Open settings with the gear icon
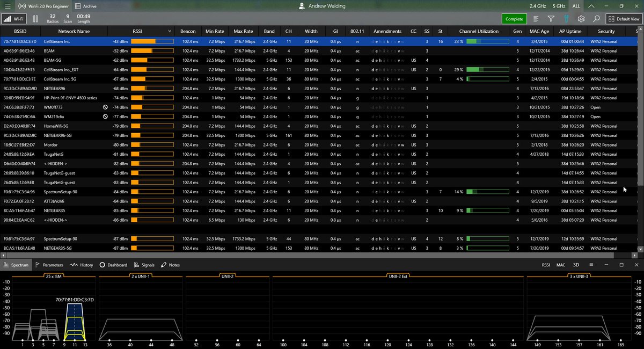Screen dimensions: 644x349 pos(581,19)
